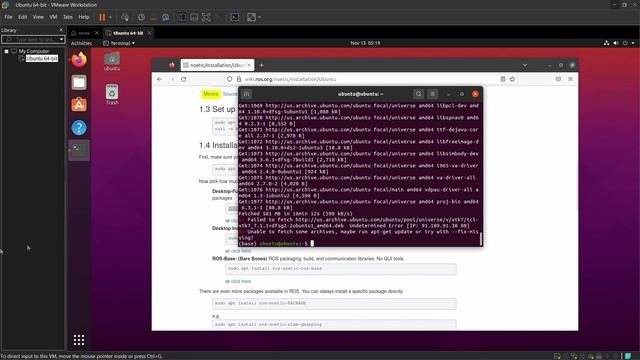Click the stretch guest display icon
The image size is (640, 360).
(x=251, y=17)
